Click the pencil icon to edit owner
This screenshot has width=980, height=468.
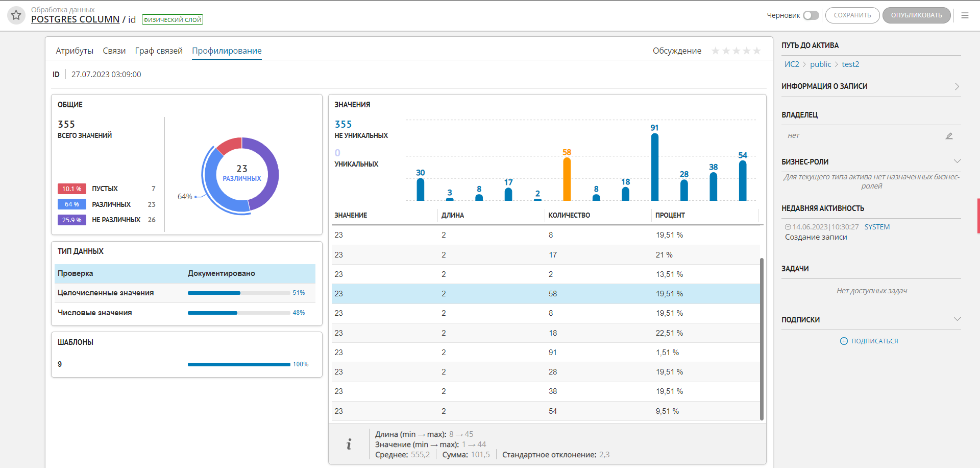pos(949,136)
